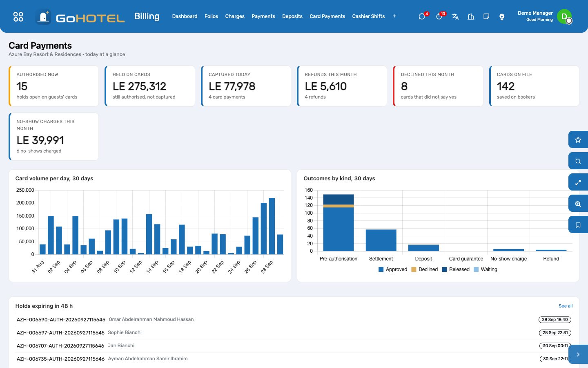This screenshot has width=588, height=368.
Task: Click the Outcomes by kind chart title
Action: [339, 178]
